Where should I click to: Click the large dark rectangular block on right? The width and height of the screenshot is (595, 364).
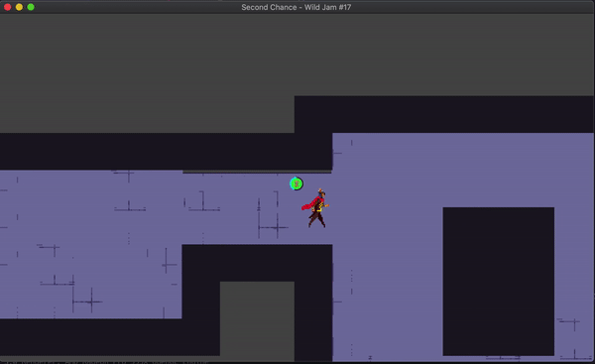pyautogui.click(x=498, y=282)
